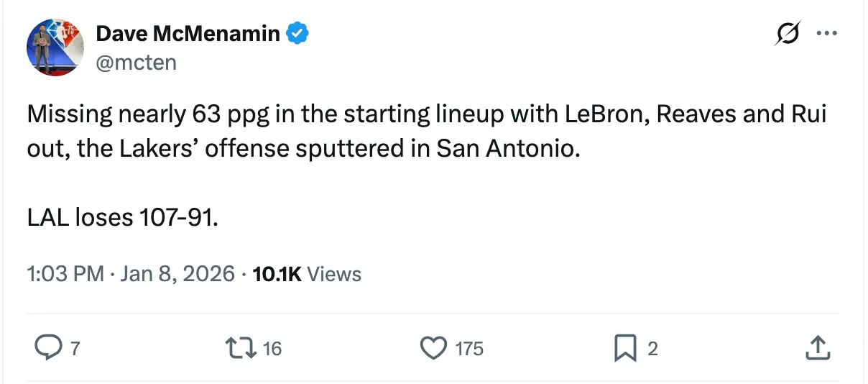Click the "LAL loses 107-91." text line
The width and height of the screenshot is (868, 384).
[123, 216]
